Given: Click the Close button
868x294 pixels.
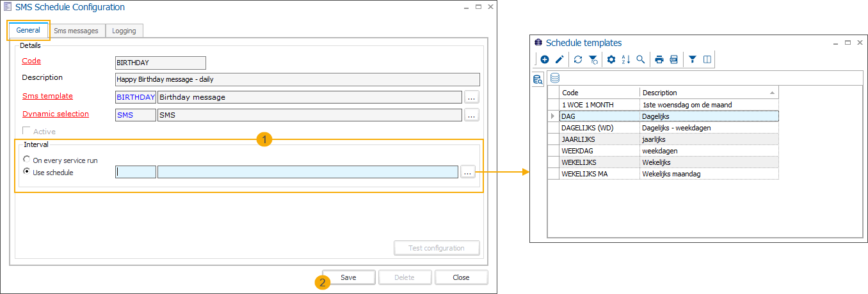Looking at the screenshot, I should tap(461, 277).
